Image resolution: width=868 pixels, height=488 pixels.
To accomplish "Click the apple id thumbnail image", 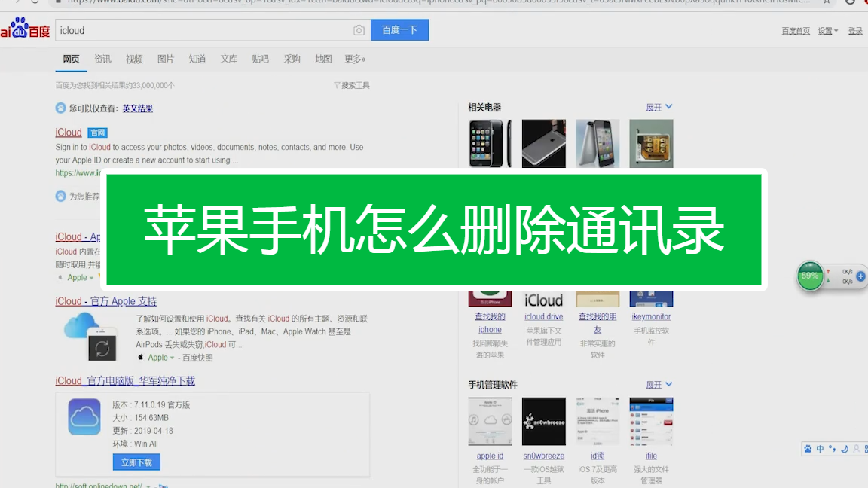I will [x=490, y=421].
